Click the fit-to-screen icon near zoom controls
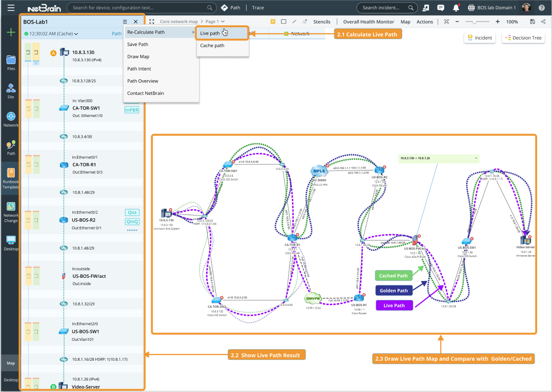Viewport: 552px width, 392px height. pos(446,22)
